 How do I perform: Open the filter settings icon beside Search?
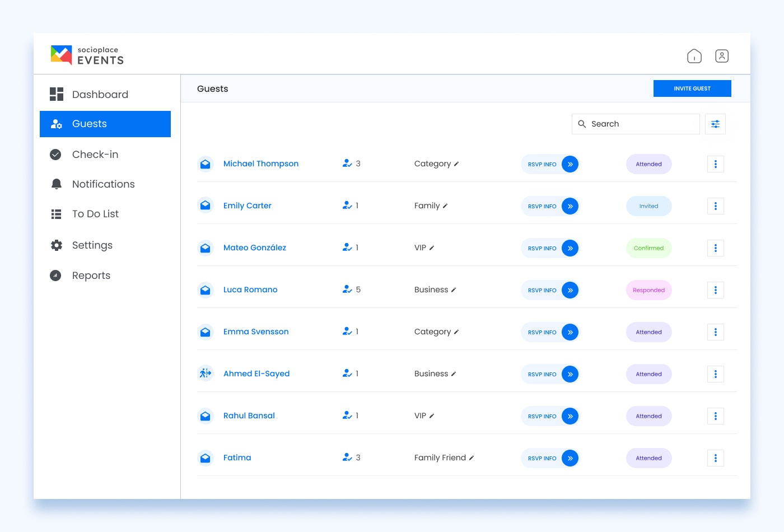pyautogui.click(x=715, y=124)
